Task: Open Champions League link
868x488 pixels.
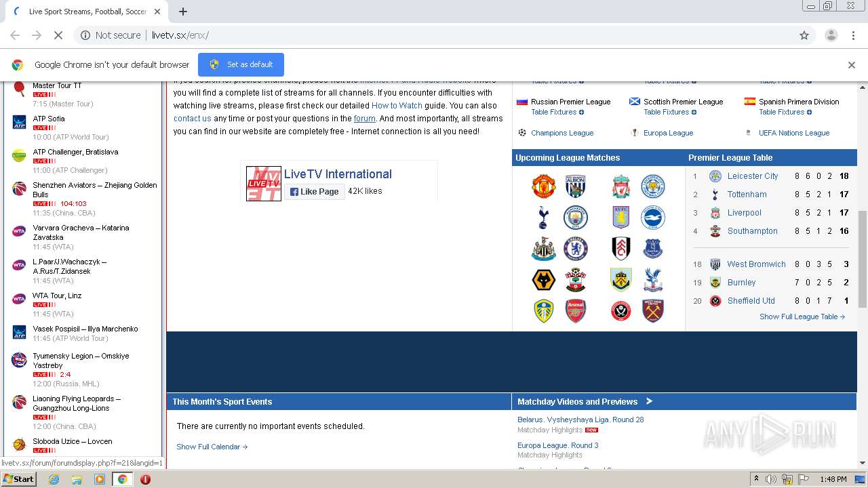Action: [x=562, y=133]
